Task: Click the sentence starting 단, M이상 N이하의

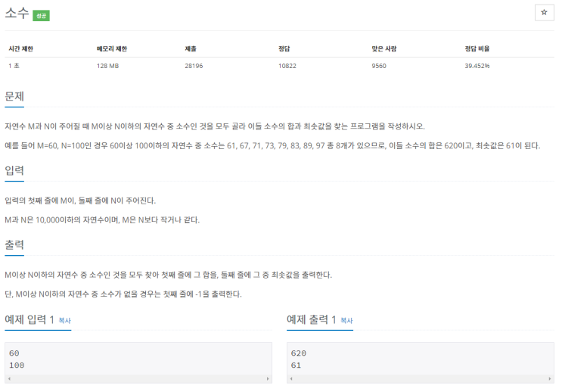Action: (123, 294)
